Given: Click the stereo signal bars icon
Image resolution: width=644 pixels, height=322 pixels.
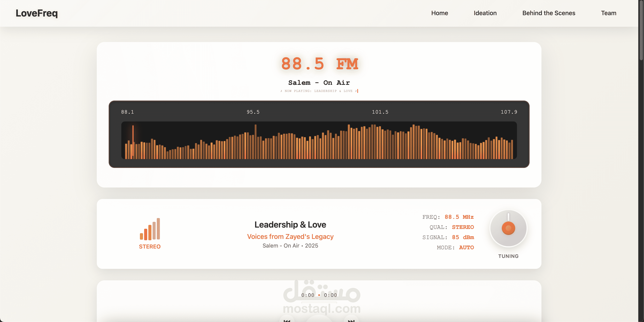Looking at the screenshot, I should [x=150, y=229].
